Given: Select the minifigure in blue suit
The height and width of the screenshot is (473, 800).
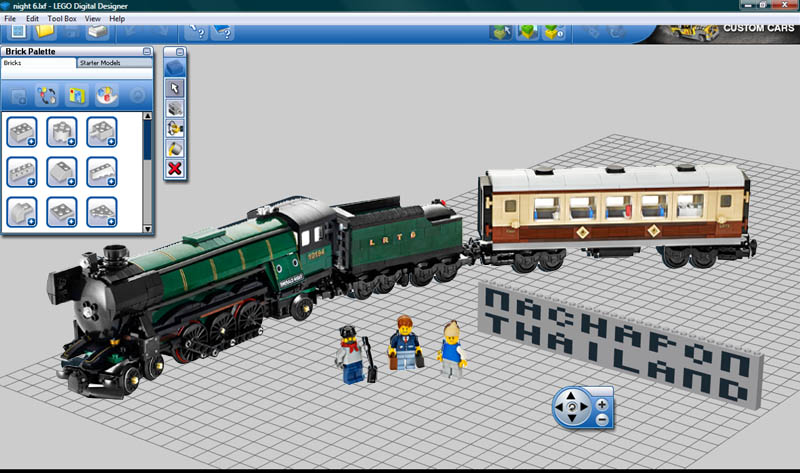Looking at the screenshot, I should click(x=406, y=343).
